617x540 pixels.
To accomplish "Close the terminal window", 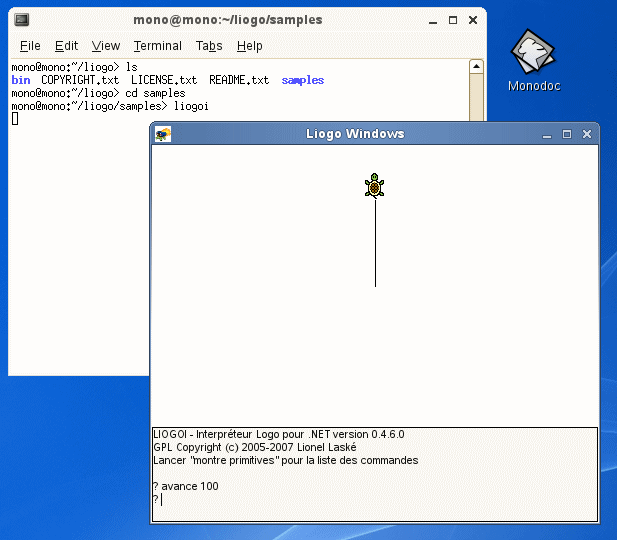I will pyautogui.click(x=473, y=20).
